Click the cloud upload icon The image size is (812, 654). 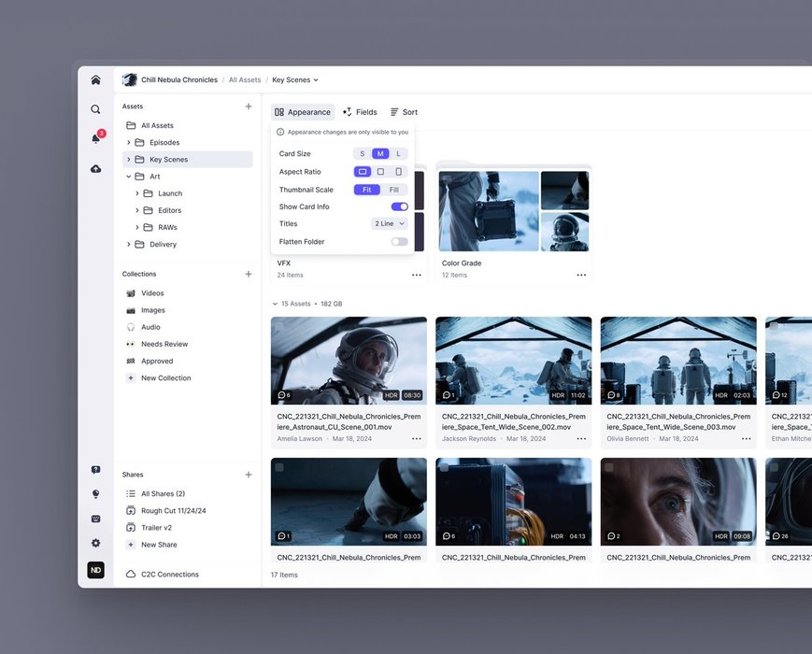96,169
